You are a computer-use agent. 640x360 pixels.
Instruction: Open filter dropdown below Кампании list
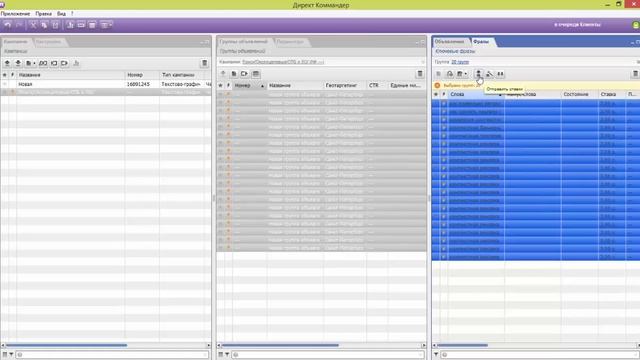coord(11,355)
